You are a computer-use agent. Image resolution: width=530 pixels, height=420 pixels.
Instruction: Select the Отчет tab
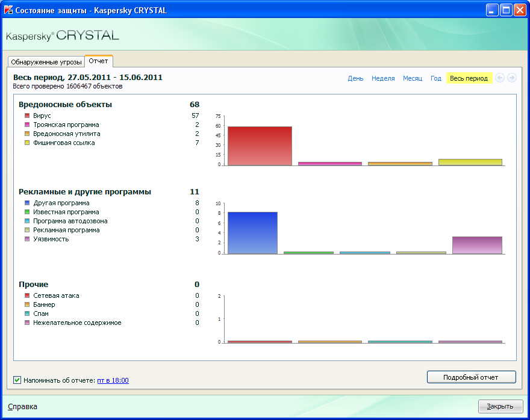[98, 61]
